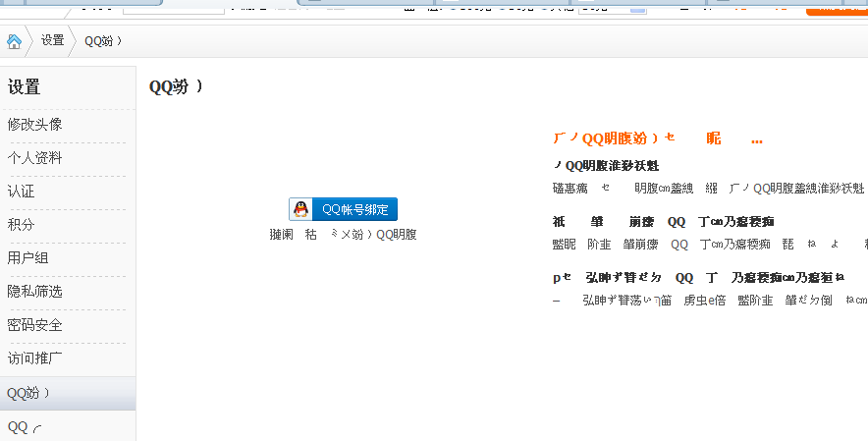Click the highlighted QQ binding sidebar item

(29, 394)
